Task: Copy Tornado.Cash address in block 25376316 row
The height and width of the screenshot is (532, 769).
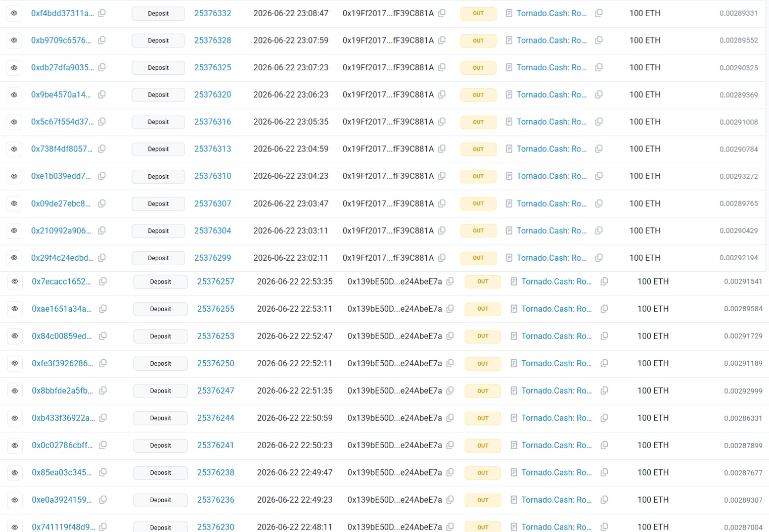Action: pos(599,122)
